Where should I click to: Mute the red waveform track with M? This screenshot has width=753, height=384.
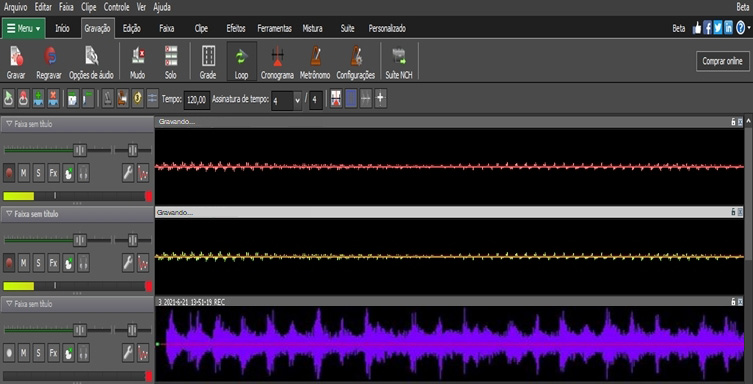point(24,173)
